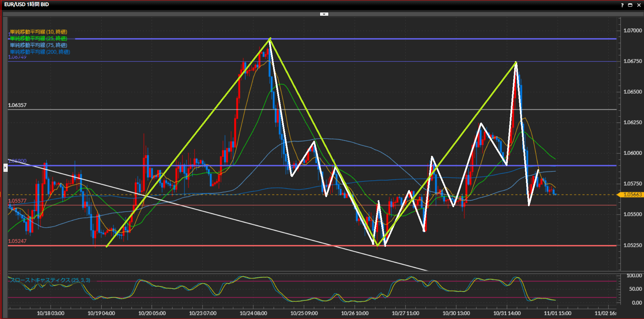Maximize the EUR/USD chart window

point(630,5)
